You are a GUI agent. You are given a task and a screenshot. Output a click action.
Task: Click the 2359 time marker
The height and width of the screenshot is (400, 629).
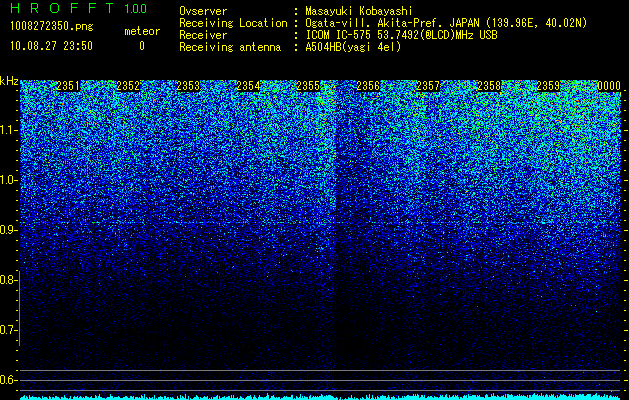[x=548, y=86]
